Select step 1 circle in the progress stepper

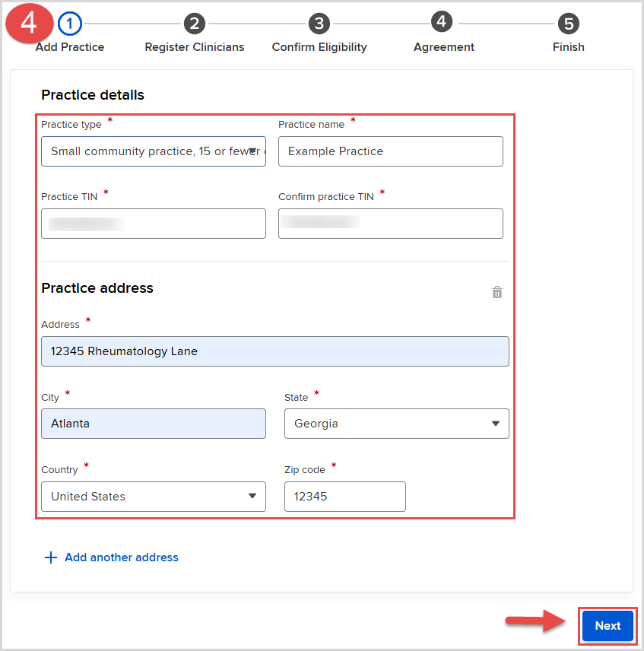70,24
